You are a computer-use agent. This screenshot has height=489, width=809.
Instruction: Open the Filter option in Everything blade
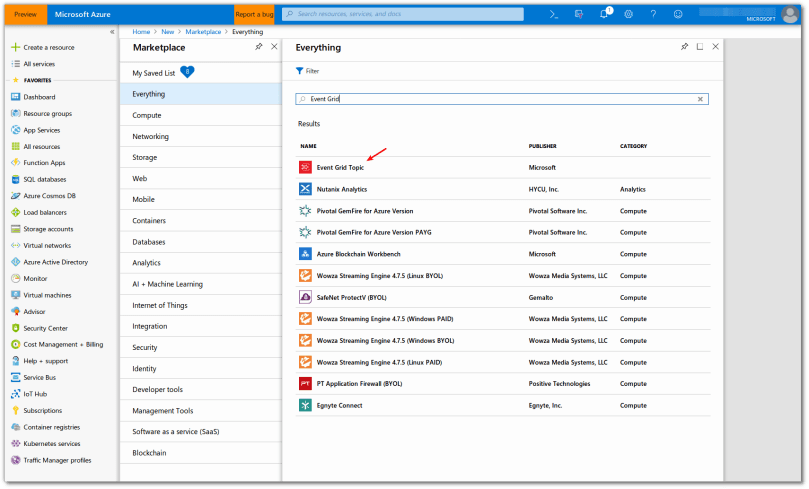point(307,71)
